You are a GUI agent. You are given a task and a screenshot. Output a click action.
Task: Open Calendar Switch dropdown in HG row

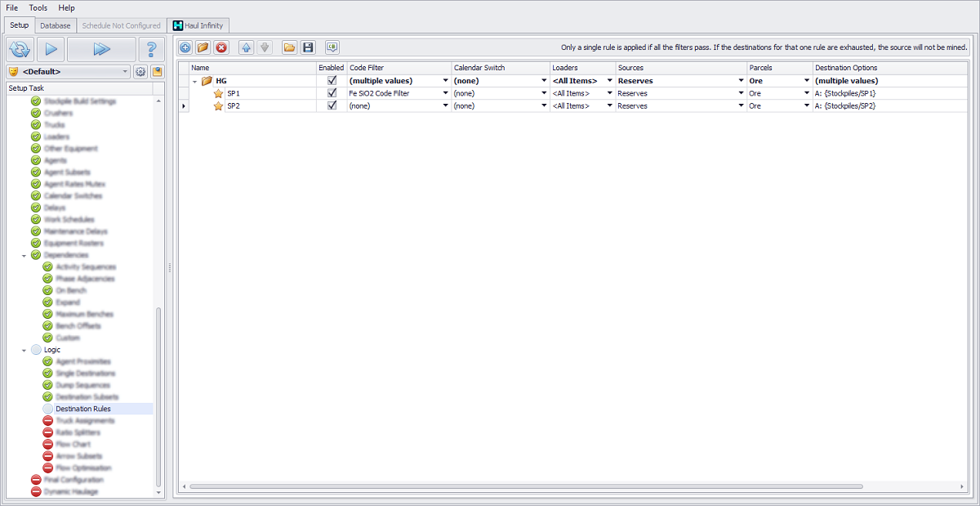[544, 81]
